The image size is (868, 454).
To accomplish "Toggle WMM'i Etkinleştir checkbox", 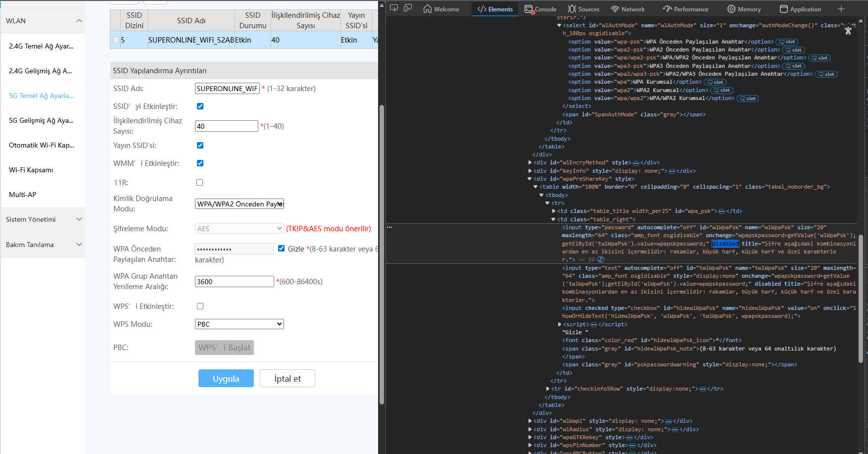I will pyautogui.click(x=200, y=163).
